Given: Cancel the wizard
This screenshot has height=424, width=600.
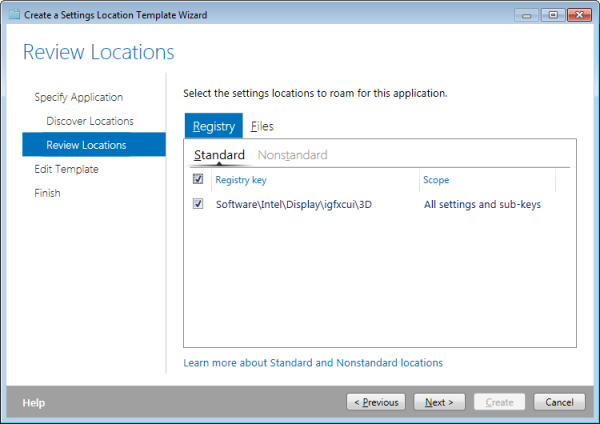Looking at the screenshot, I should [x=559, y=402].
